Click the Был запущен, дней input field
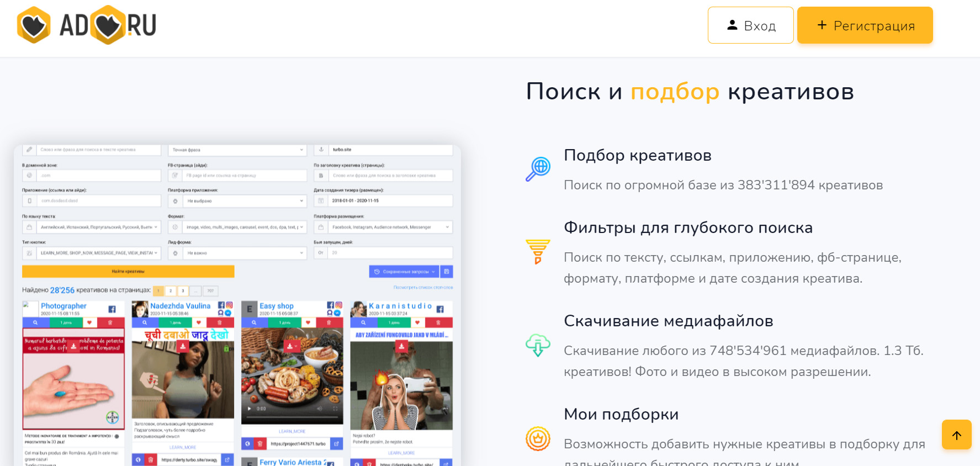 coord(390,253)
